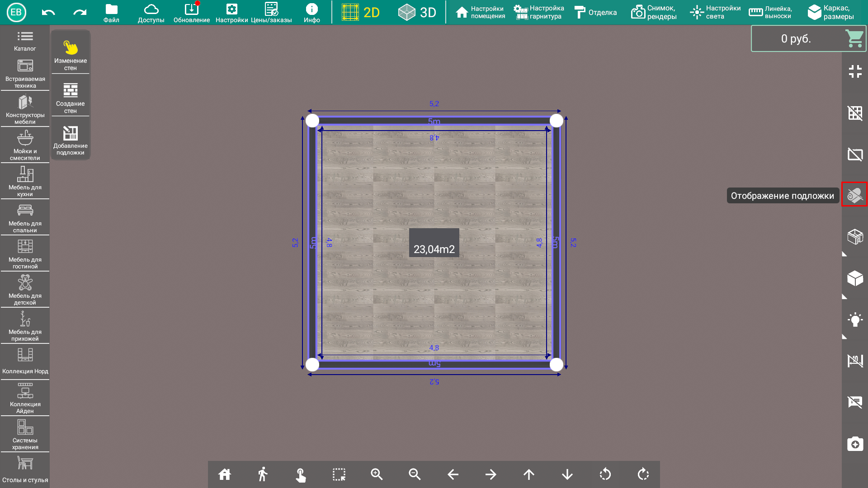This screenshot has height=488, width=868.
Task: Pan view with the down arrow
Action: [567, 474]
